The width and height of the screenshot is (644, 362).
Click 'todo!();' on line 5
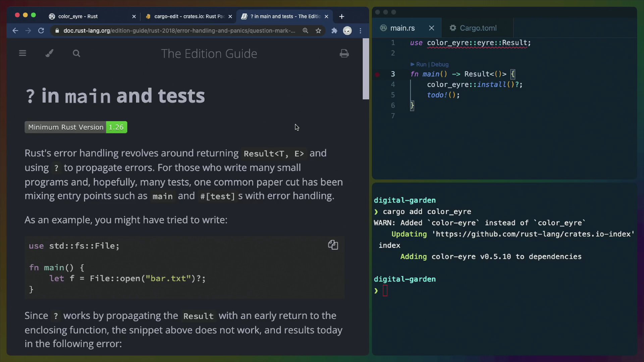tap(443, 95)
